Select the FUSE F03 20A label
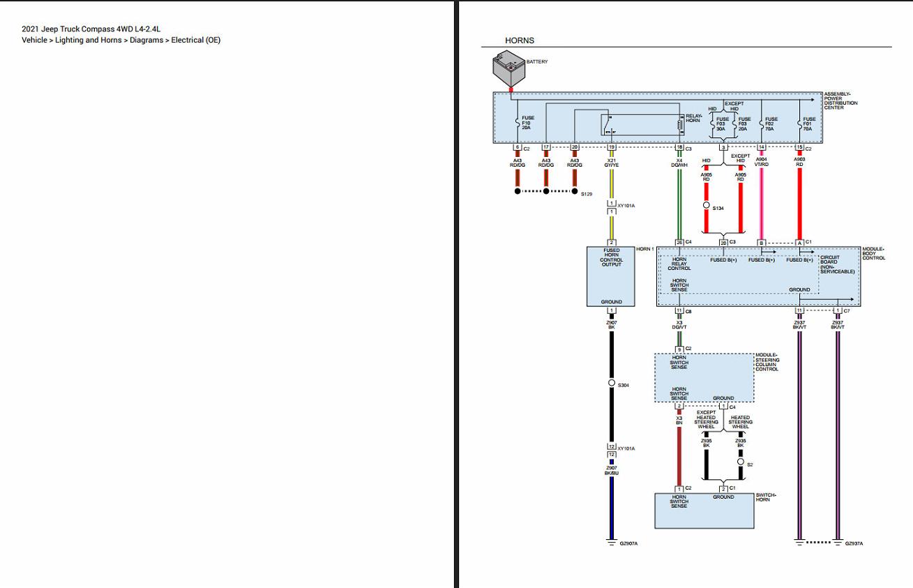Image resolution: width=913 pixels, height=588 pixels. [x=744, y=124]
